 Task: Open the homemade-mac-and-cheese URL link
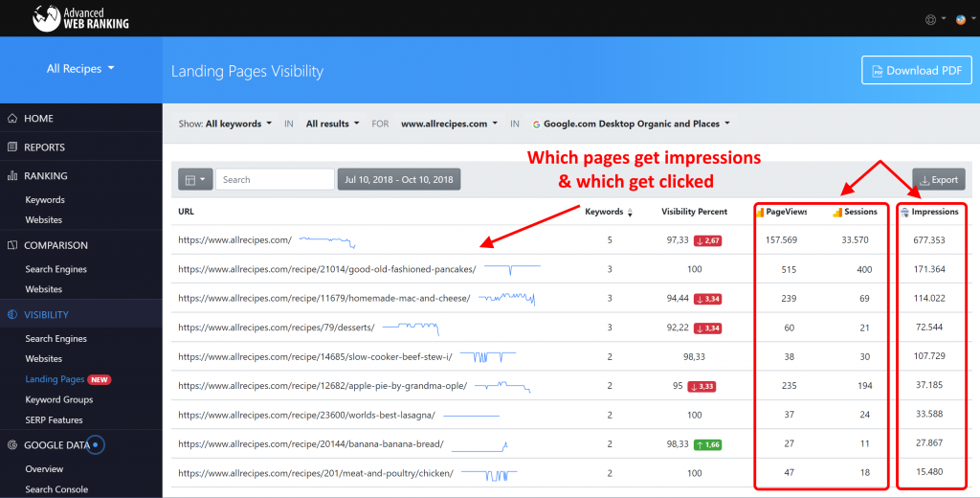323,299
